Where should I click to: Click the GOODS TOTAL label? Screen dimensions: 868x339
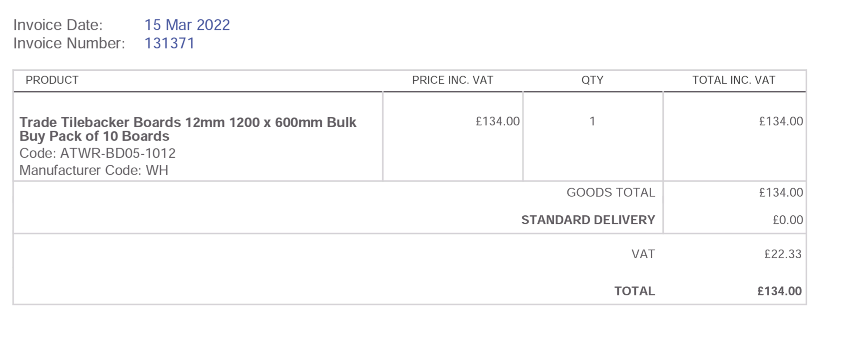click(611, 192)
